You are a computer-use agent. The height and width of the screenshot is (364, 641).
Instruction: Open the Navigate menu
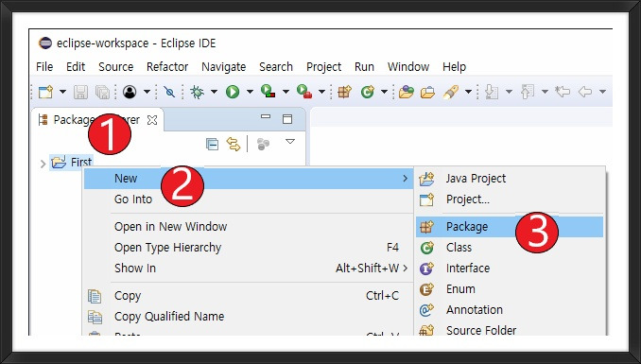click(224, 67)
